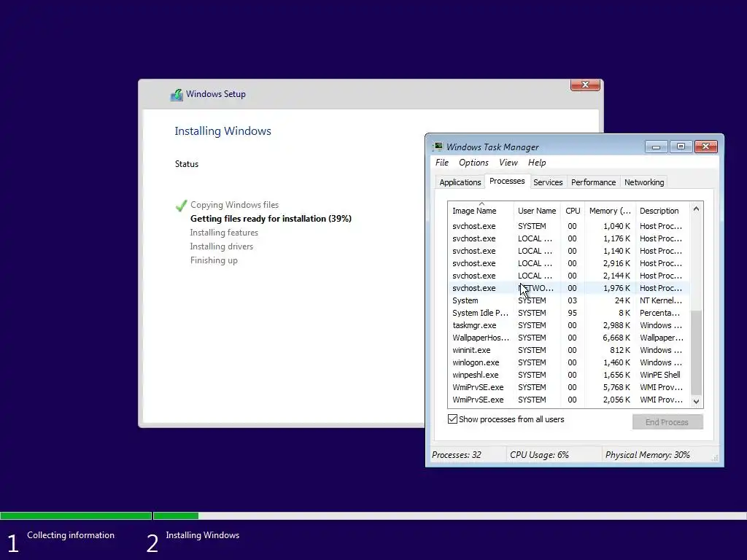Screen dimensions: 747x560
Task: Sort by User Name column header
Action: pyautogui.click(x=537, y=211)
